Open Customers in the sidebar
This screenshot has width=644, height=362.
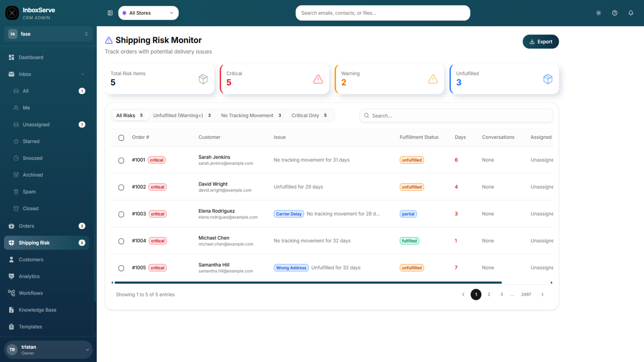point(47,260)
